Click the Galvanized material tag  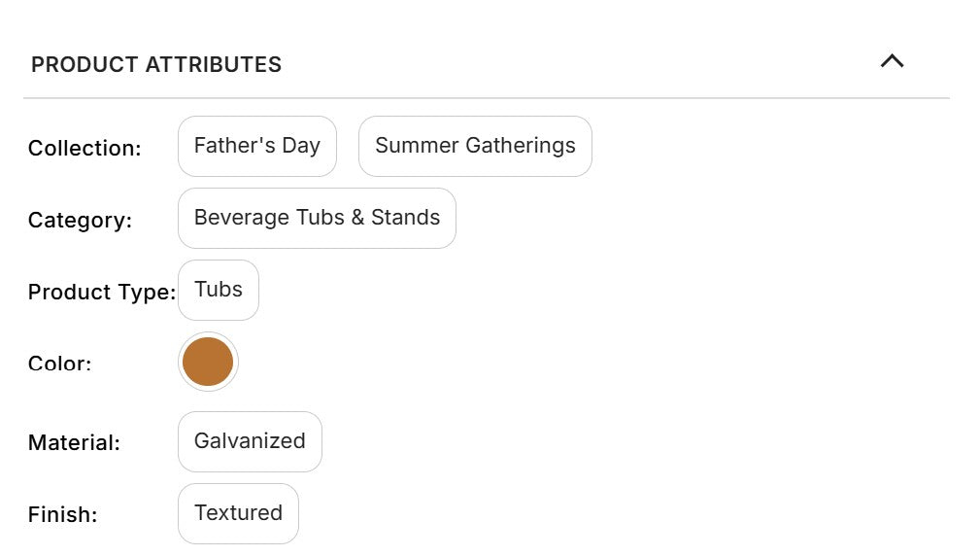pos(250,441)
